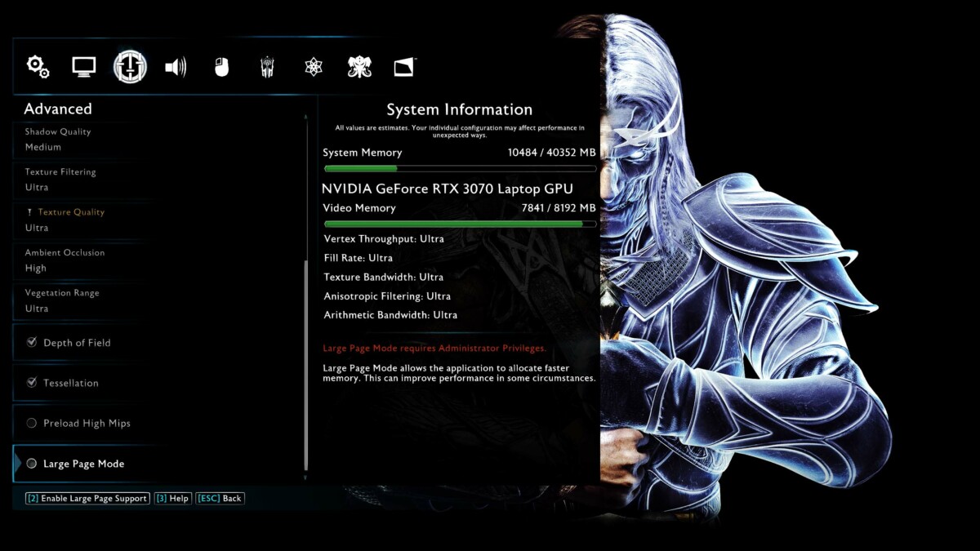Click the scrollbar down arrow below the list
This screenshot has height=551, width=980.
(x=306, y=478)
